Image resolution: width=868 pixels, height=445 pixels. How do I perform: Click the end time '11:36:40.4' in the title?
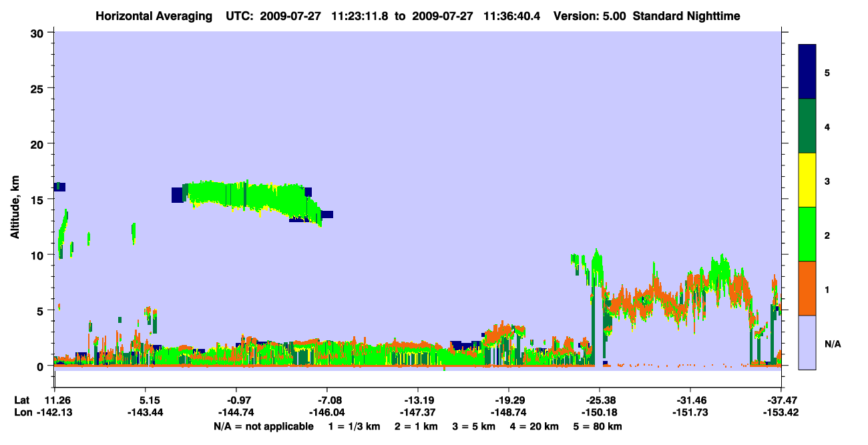pyautogui.click(x=511, y=16)
